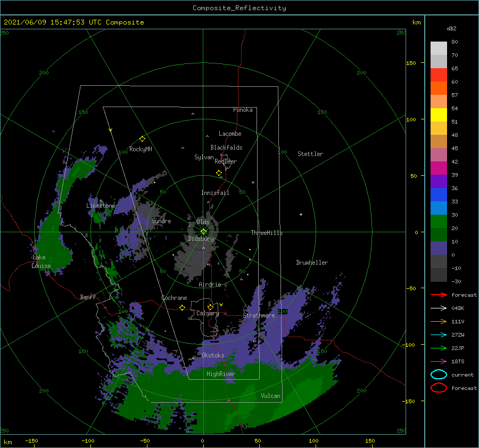The image size is (479, 448).
Task: Click the Lake Louise label
Action: pos(41,262)
